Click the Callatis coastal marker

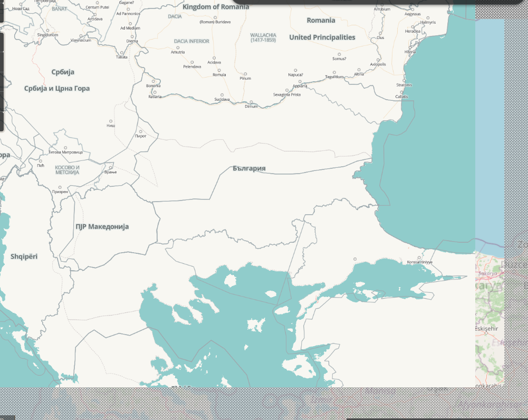click(402, 91)
